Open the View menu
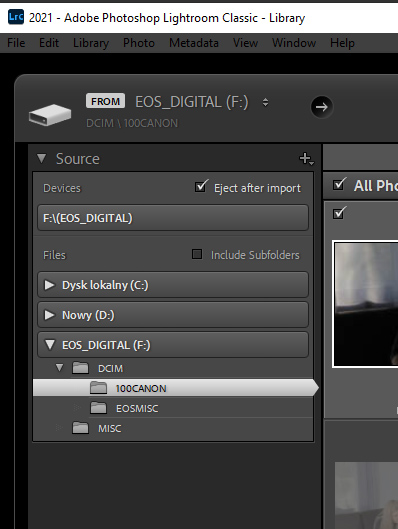Viewport: 398px width, 529px height. click(x=246, y=43)
